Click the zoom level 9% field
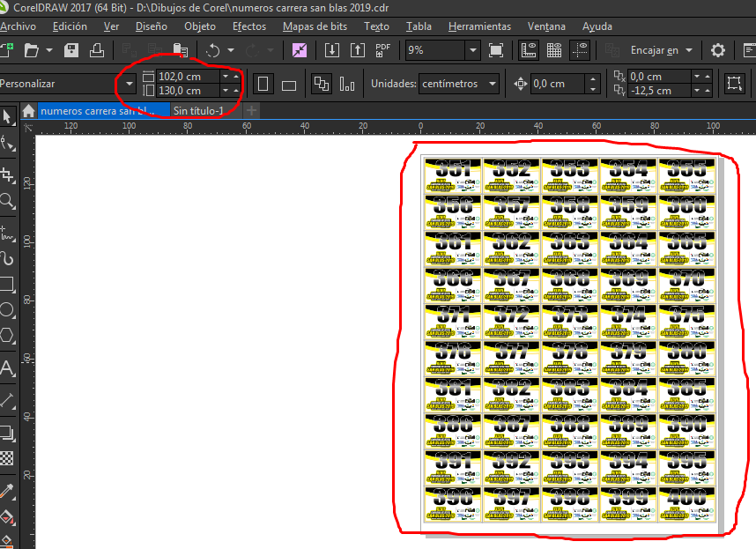 pyautogui.click(x=435, y=50)
